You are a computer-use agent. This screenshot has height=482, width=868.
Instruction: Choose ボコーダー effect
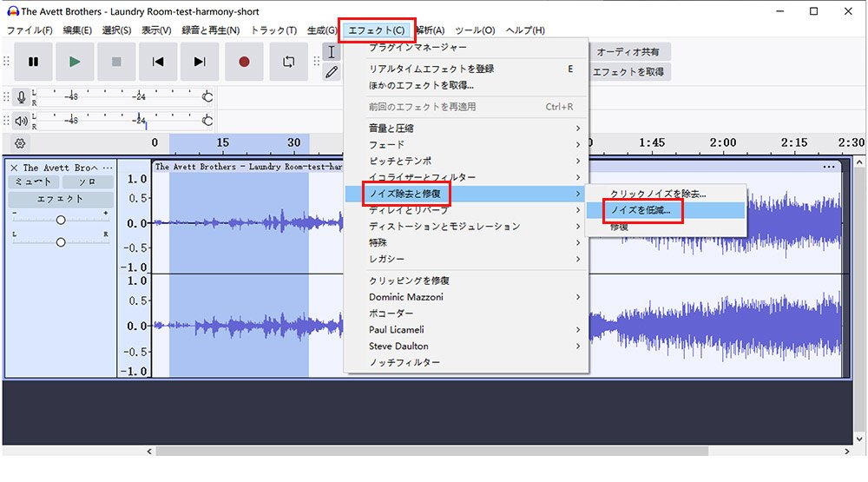[x=465, y=313]
